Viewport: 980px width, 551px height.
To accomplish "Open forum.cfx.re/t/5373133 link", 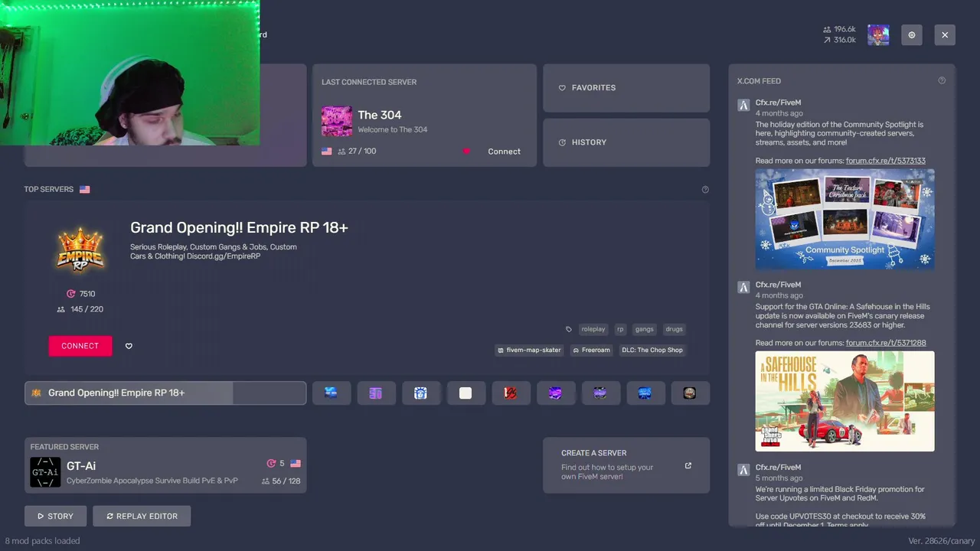I will (x=886, y=161).
